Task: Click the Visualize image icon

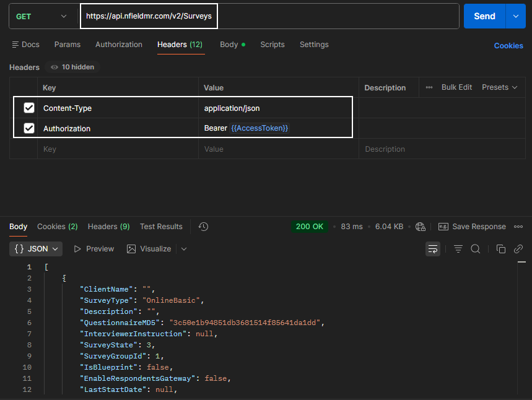Action: tap(131, 249)
